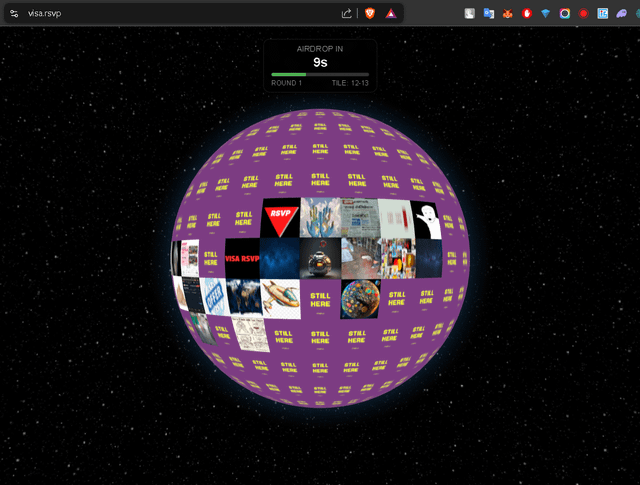The width and height of the screenshot is (640, 485).
Task: Click the site settings icon in address bar
Action: coord(14,14)
